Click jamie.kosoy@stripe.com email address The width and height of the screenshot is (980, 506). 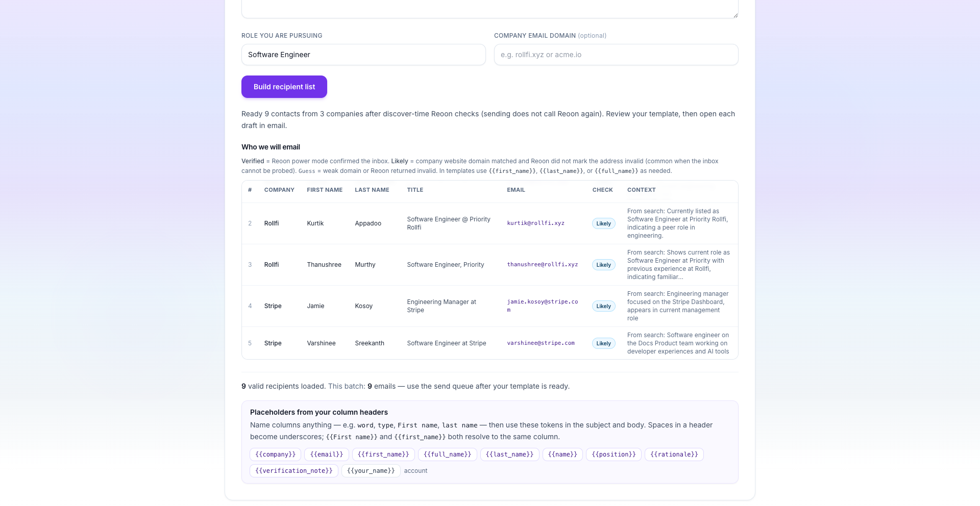tap(542, 306)
